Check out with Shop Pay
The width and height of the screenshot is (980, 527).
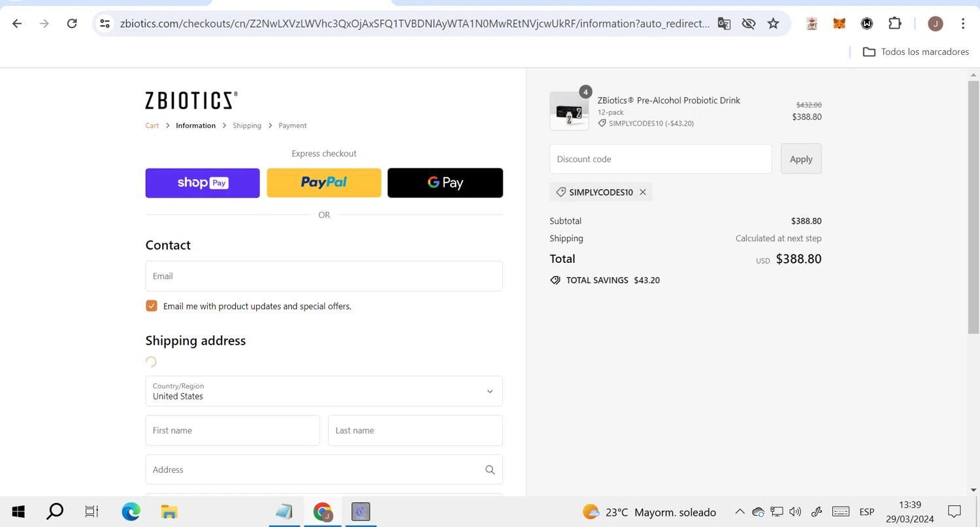coord(203,183)
